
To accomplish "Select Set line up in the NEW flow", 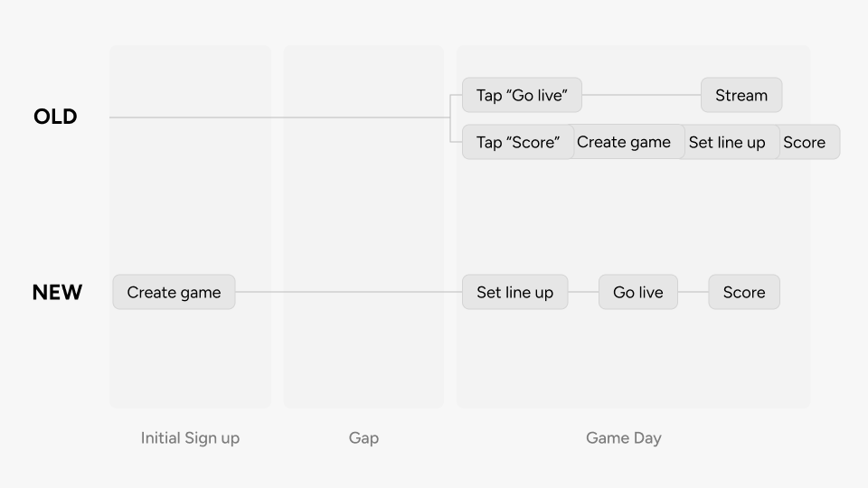I will coord(515,292).
